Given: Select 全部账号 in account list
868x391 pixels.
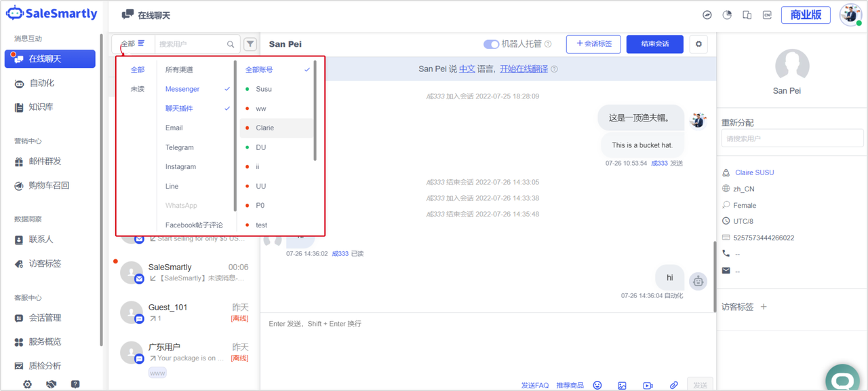Looking at the screenshot, I should pos(260,69).
